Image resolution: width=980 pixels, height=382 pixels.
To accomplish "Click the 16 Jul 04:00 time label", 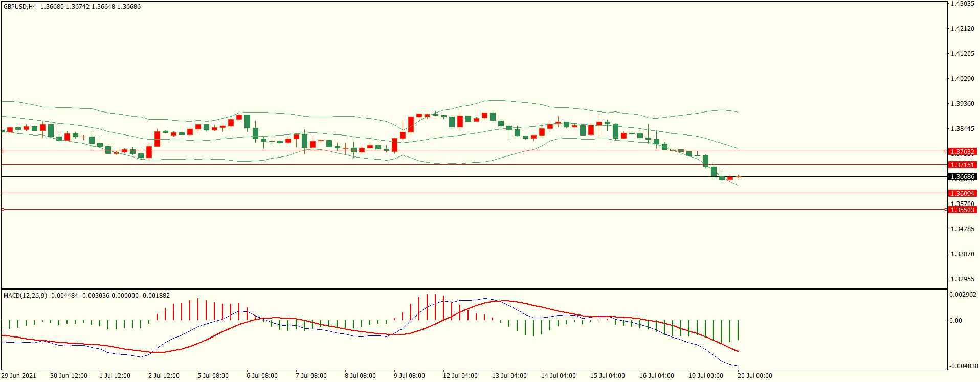I will (x=657, y=376).
